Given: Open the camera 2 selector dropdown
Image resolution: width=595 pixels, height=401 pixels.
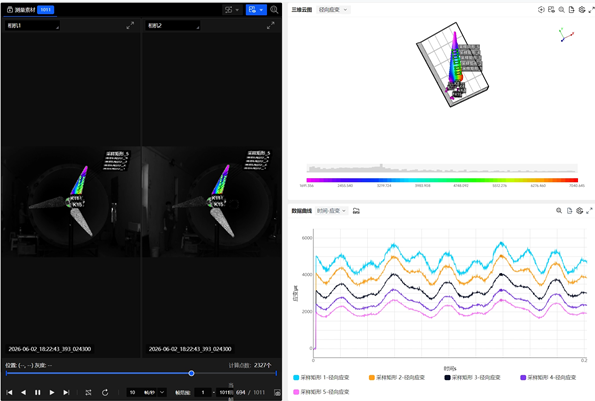Looking at the screenshot, I should click(x=172, y=25).
